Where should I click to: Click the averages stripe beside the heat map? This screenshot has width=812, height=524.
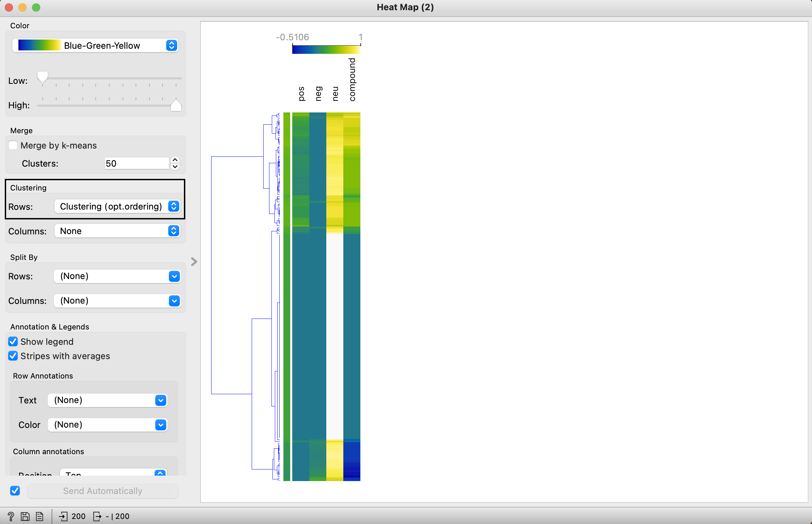[287, 296]
